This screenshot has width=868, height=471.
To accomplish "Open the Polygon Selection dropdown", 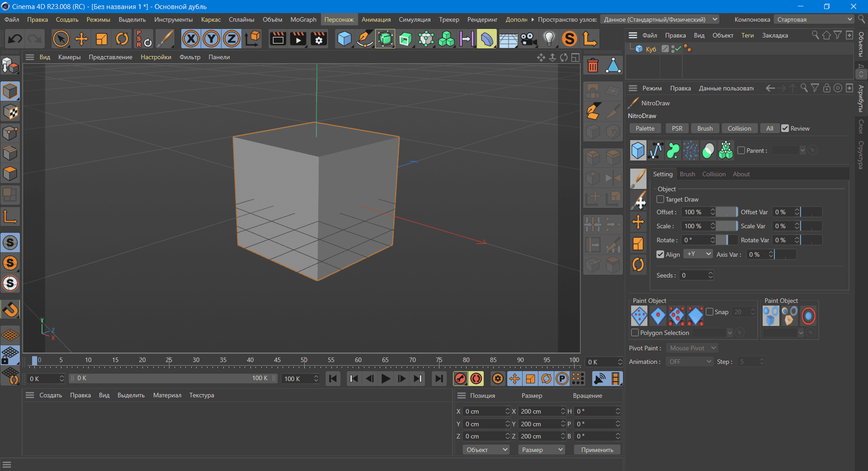I will tap(713, 333).
